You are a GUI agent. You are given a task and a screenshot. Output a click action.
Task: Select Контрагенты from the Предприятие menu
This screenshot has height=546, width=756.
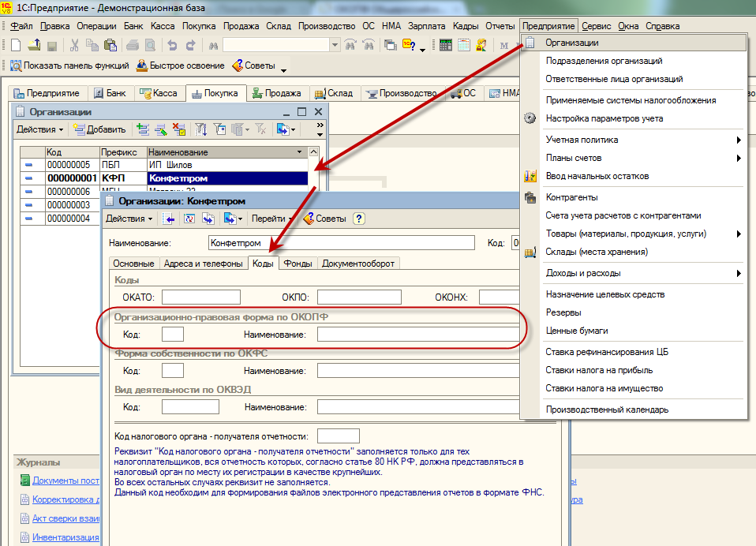(571, 197)
